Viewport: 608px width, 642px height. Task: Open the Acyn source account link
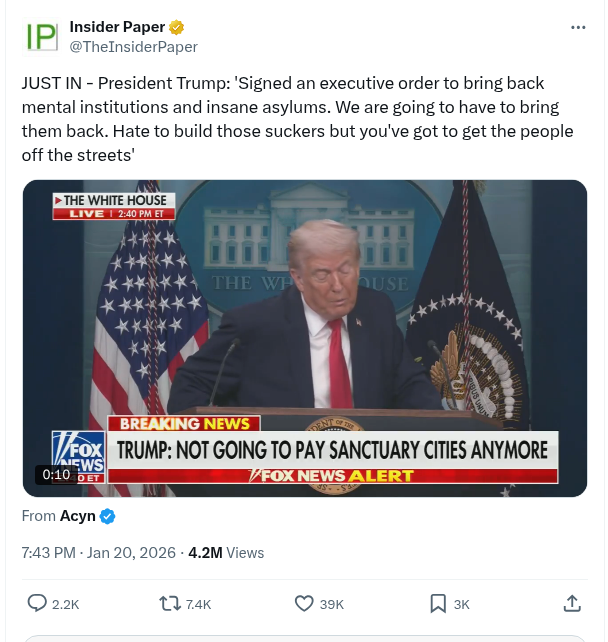(78, 516)
